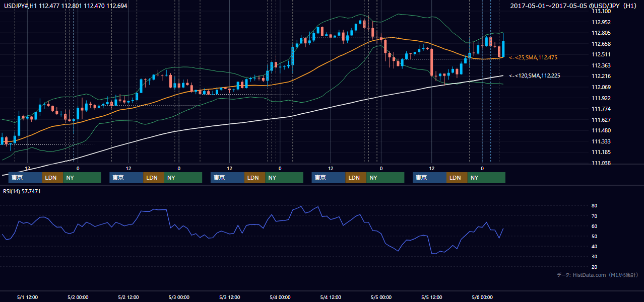
Task: Click the 5/3 00:00 time axis label
Action: click(178, 297)
